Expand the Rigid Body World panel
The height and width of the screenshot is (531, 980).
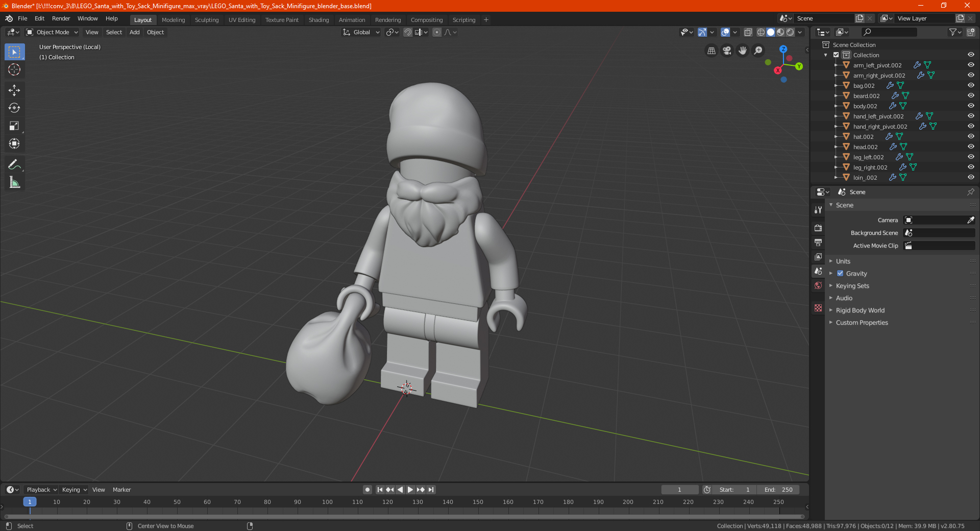click(860, 310)
